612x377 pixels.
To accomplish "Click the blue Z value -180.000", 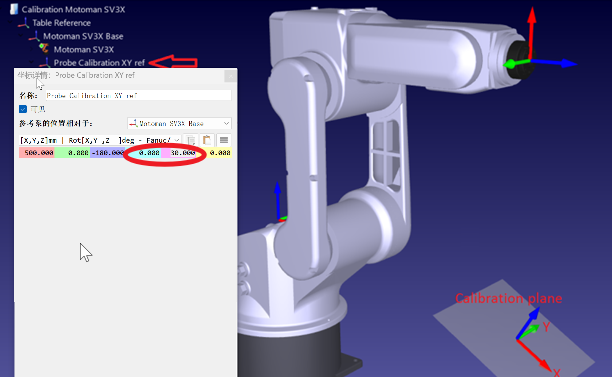I will pos(108,153).
